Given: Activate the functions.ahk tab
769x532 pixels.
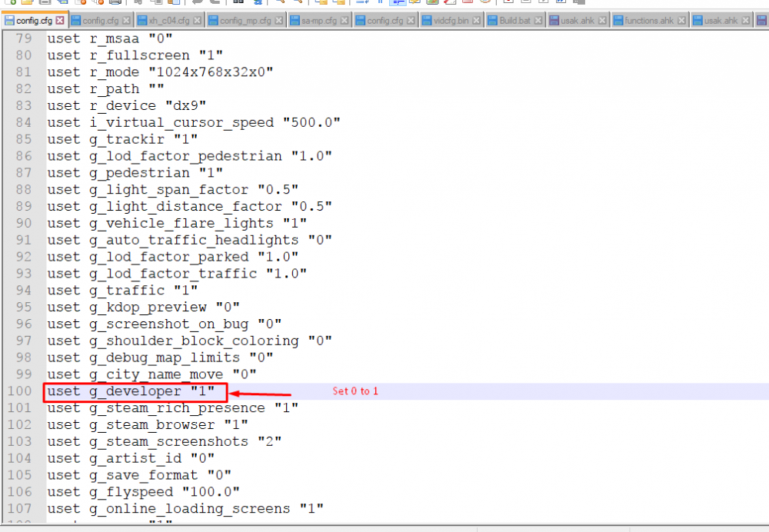Looking at the screenshot, I should (x=651, y=20).
